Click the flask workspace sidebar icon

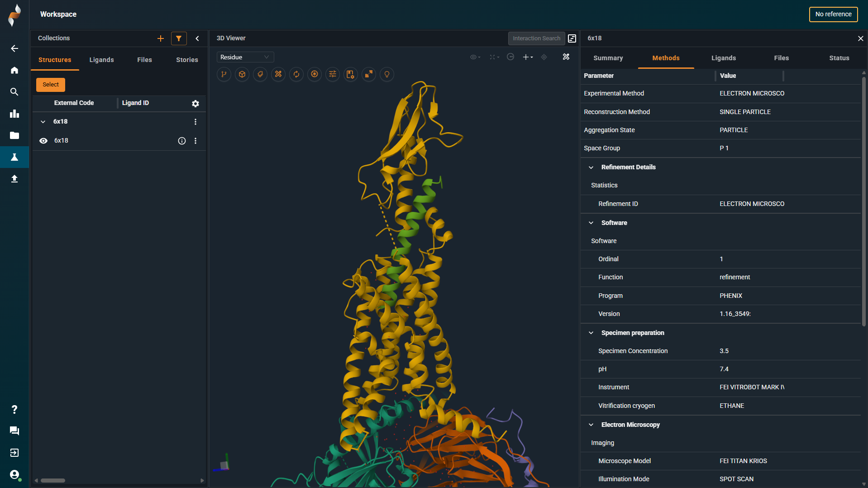point(14,157)
